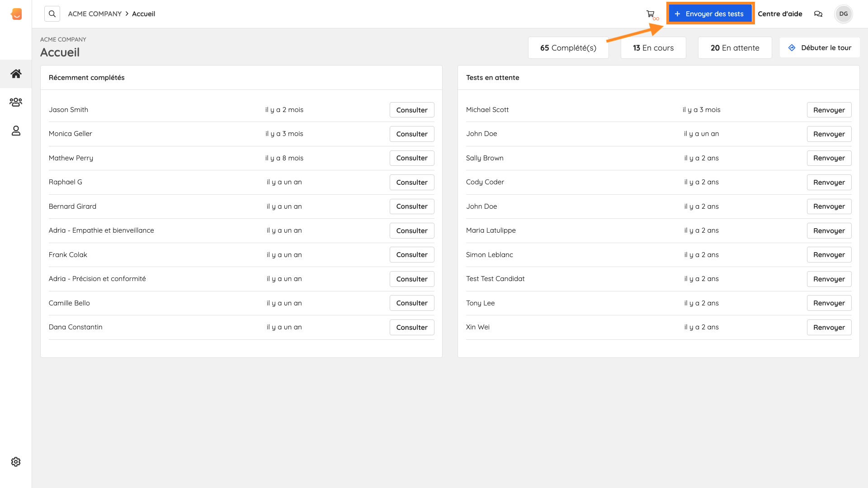This screenshot has height=488, width=868.
Task: Click the name Xin Wei
Action: pos(478,327)
